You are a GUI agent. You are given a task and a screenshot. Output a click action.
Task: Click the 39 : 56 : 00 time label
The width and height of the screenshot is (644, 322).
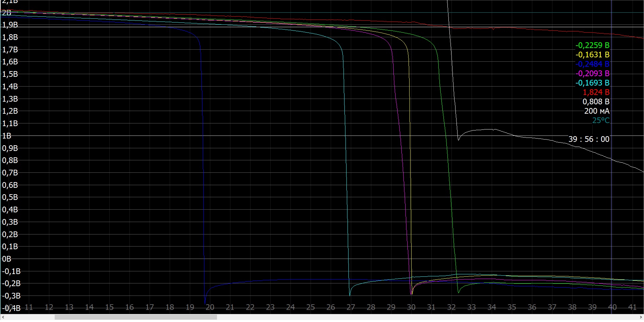[589, 139]
